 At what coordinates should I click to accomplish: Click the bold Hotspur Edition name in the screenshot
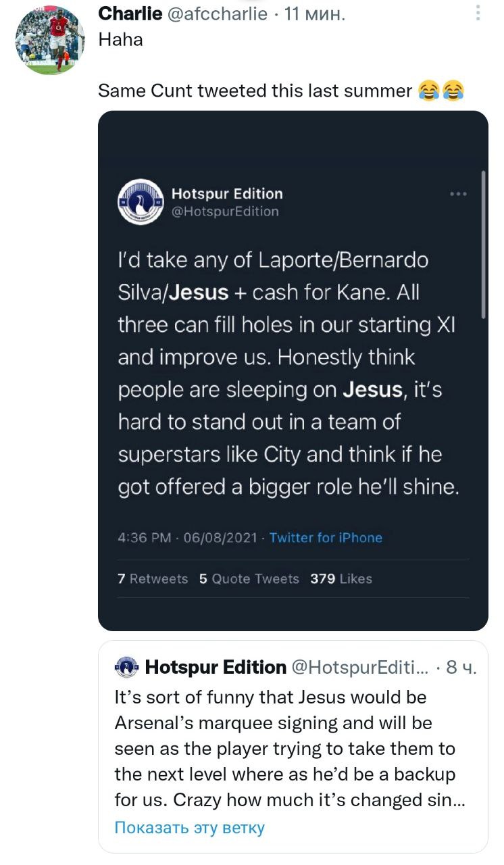coord(227,194)
